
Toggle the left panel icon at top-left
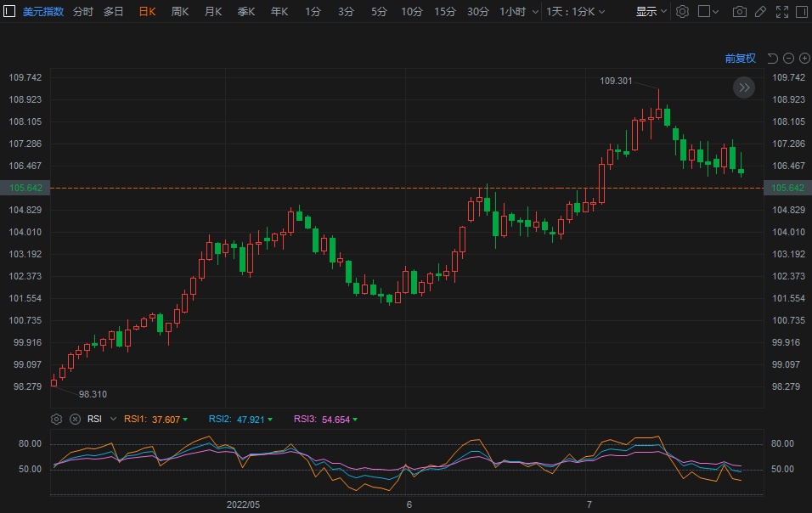coord(10,12)
